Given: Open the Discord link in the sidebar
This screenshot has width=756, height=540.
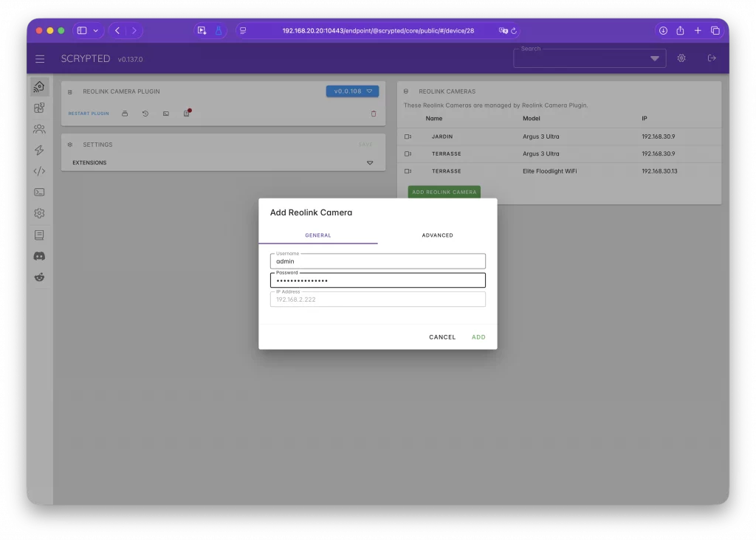Looking at the screenshot, I should (x=39, y=256).
